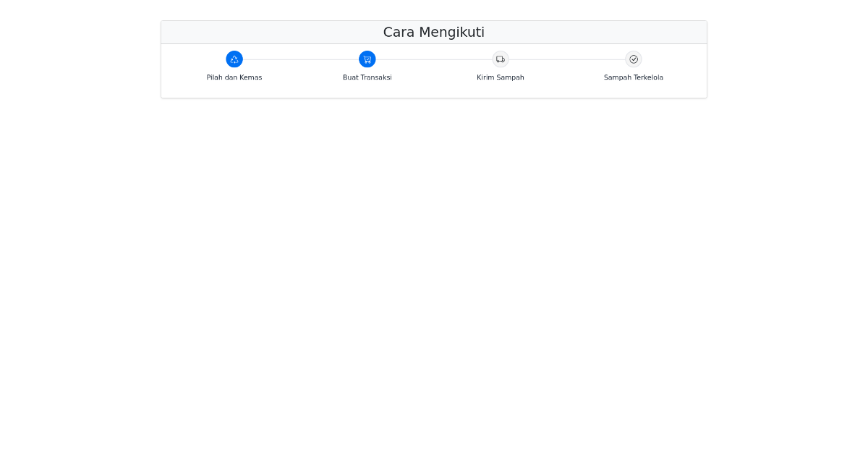The height and width of the screenshot is (456, 868).
Task: Click the word "Kirim" under the truck
Action: click(485, 77)
